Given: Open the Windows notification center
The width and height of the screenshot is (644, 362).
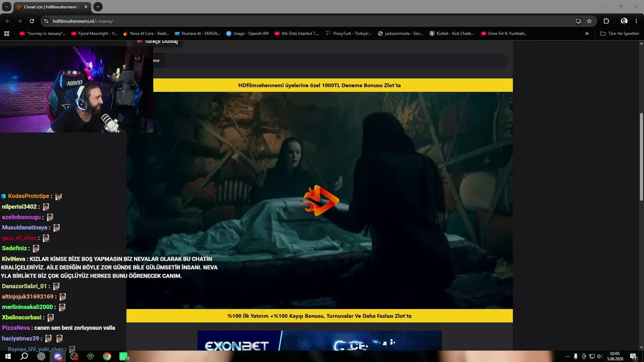Looking at the screenshot, I should tap(633, 356).
